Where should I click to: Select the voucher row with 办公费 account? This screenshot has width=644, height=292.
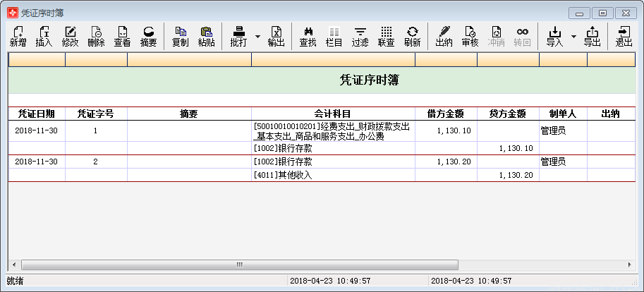coord(333,131)
